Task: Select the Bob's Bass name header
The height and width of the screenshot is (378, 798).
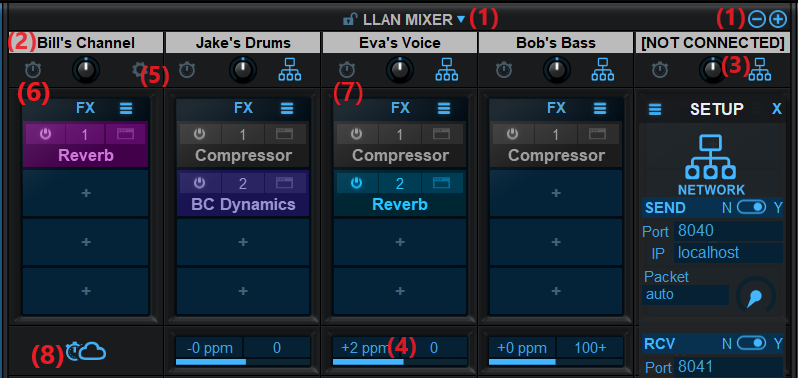Action: point(555,43)
